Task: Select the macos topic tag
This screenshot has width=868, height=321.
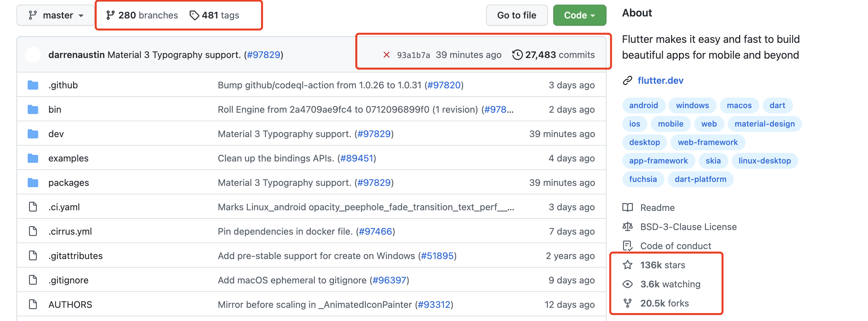Action: click(x=739, y=105)
